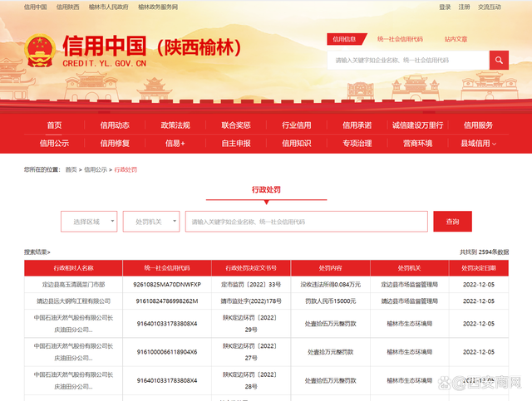Click credit code 92610825MA70DNWFXP
The image size is (532, 401).
click(x=167, y=285)
